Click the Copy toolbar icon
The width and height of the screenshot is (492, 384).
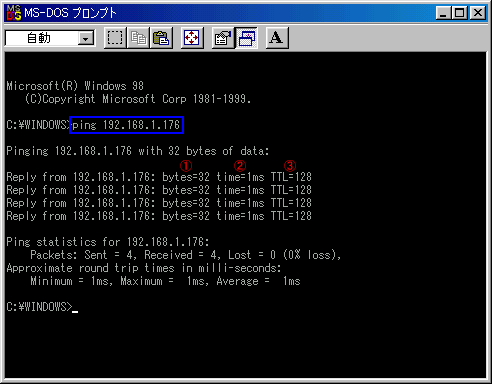(138, 38)
